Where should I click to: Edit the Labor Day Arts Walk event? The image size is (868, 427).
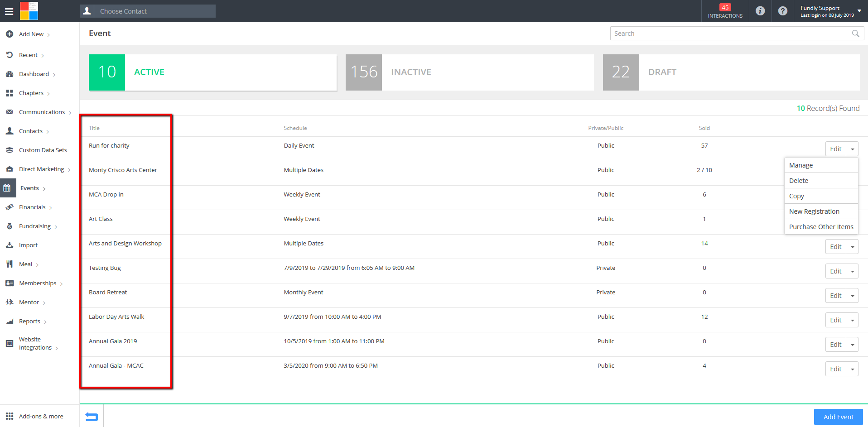835,320
